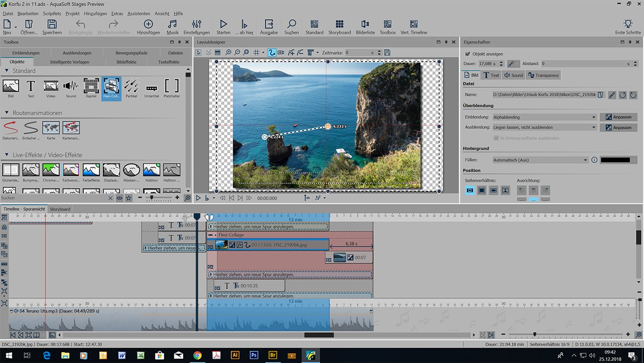Expand the Füllen Automatisch (Aus) dropdown

pyautogui.click(x=540, y=160)
